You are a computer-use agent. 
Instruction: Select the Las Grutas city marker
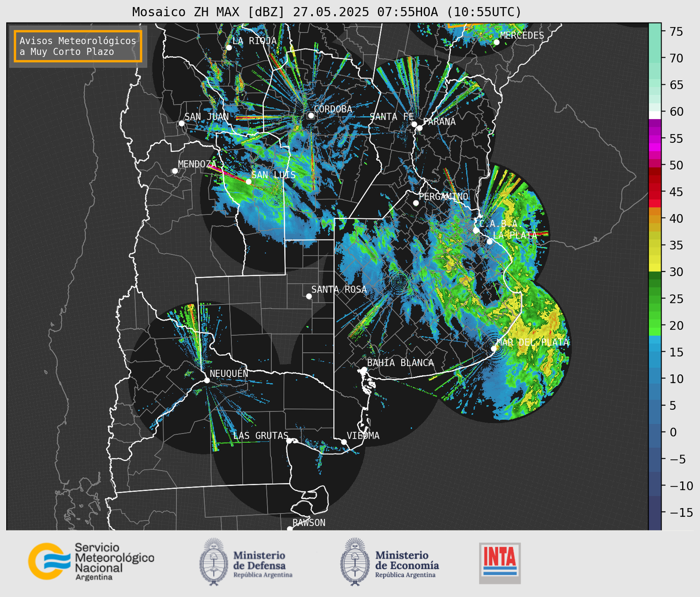pos(289,441)
